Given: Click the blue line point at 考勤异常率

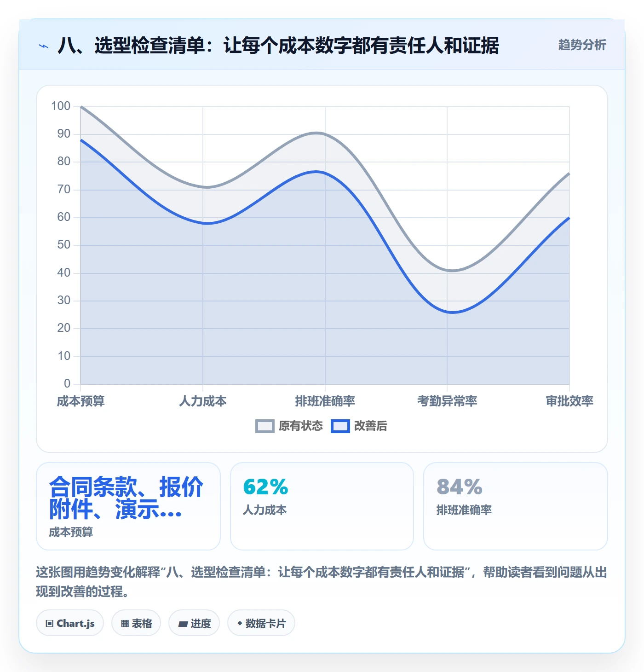Looking at the screenshot, I should tap(447, 312).
